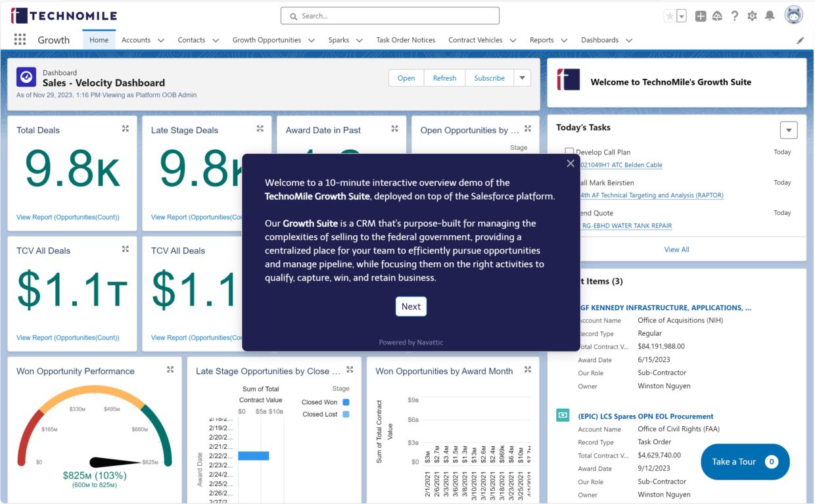View notifications via the bell icon
Image resolution: width=815 pixels, height=504 pixels.
pos(770,16)
